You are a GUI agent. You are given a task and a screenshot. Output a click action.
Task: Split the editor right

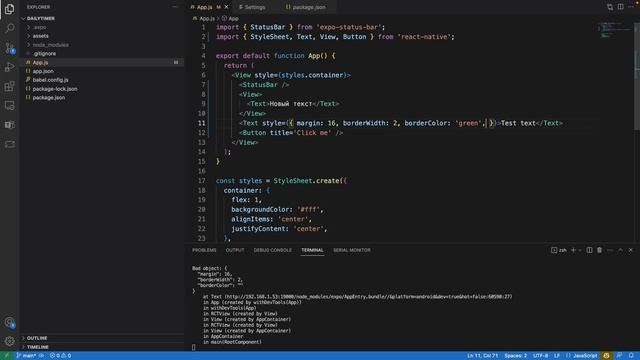[620, 7]
